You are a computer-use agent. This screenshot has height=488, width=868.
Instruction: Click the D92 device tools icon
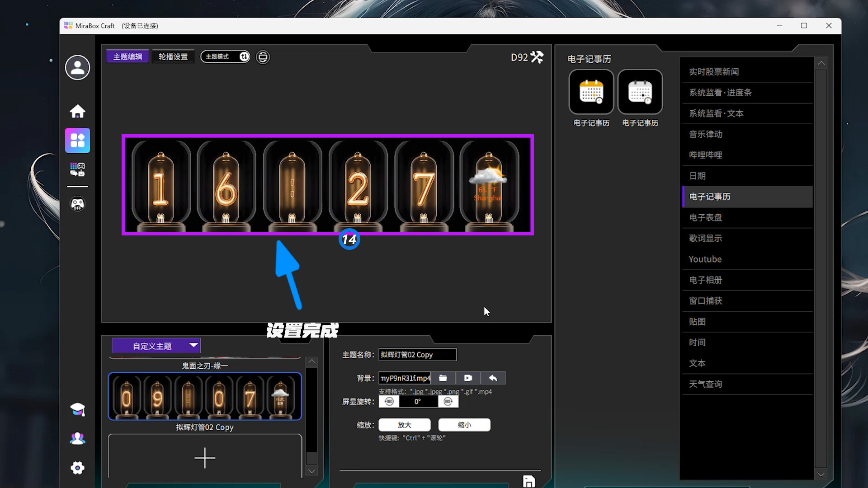(537, 57)
